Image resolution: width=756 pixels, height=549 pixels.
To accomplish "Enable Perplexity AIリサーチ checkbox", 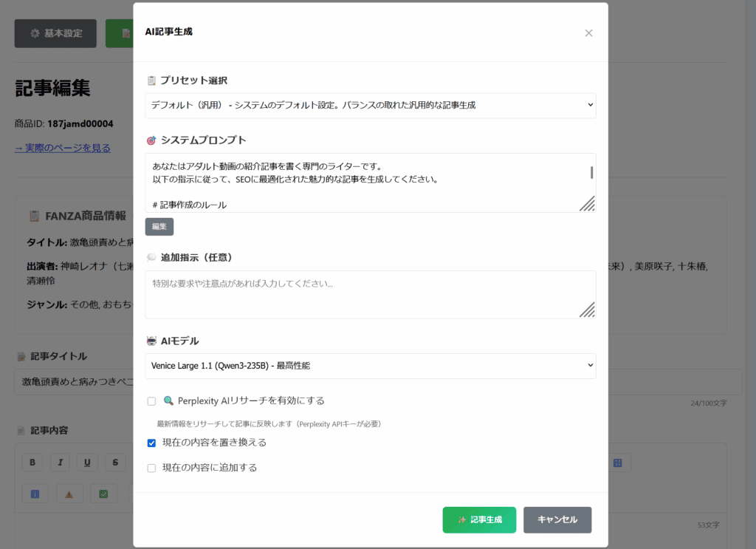I will coord(151,401).
